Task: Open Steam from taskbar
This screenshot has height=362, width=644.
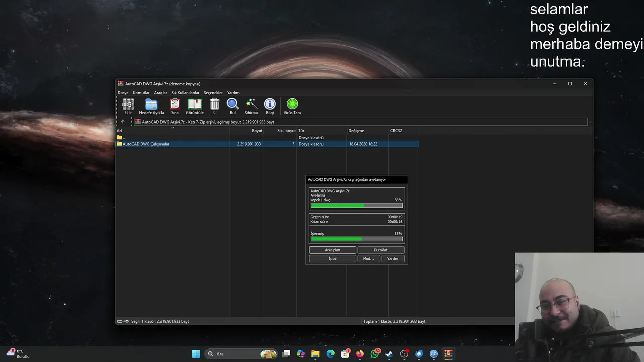Action: [389, 354]
